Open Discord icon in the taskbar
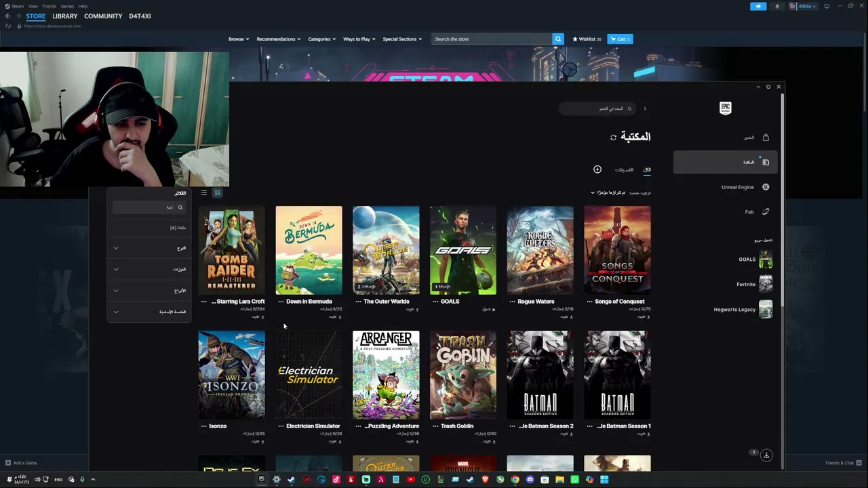 pyautogui.click(x=530, y=480)
